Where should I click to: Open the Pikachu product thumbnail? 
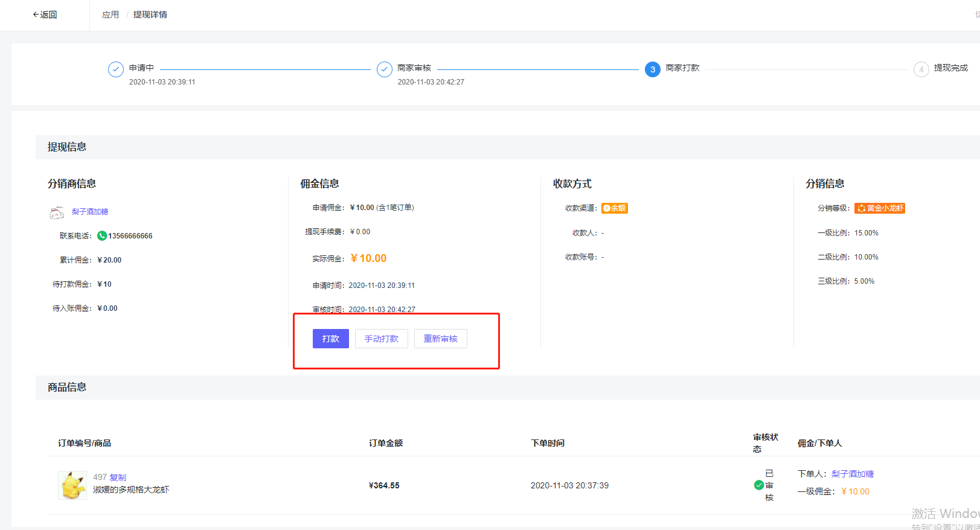(x=72, y=485)
